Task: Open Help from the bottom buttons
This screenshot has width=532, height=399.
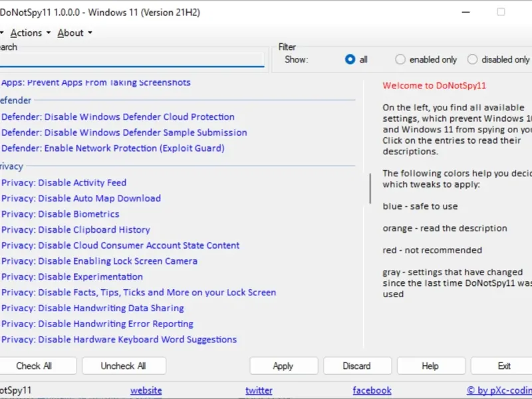Action: click(x=430, y=366)
